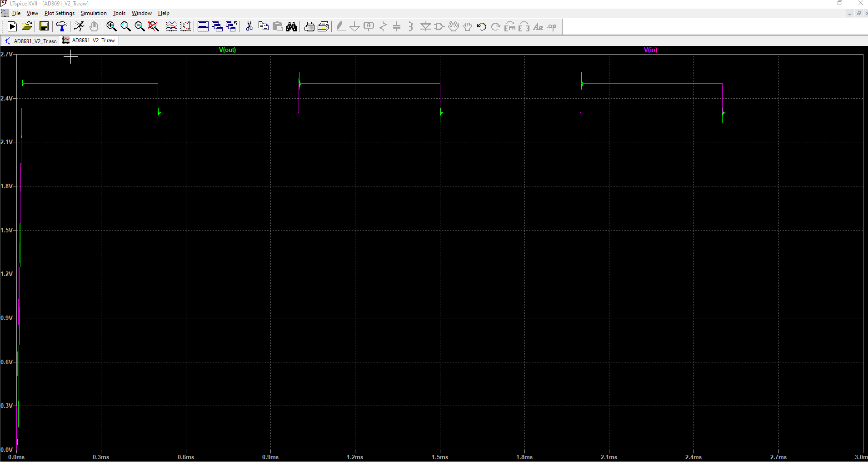The height and width of the screenshot is (462, 868).
Task: Save the file via floppy disk icon
Action: click(44, 26)
